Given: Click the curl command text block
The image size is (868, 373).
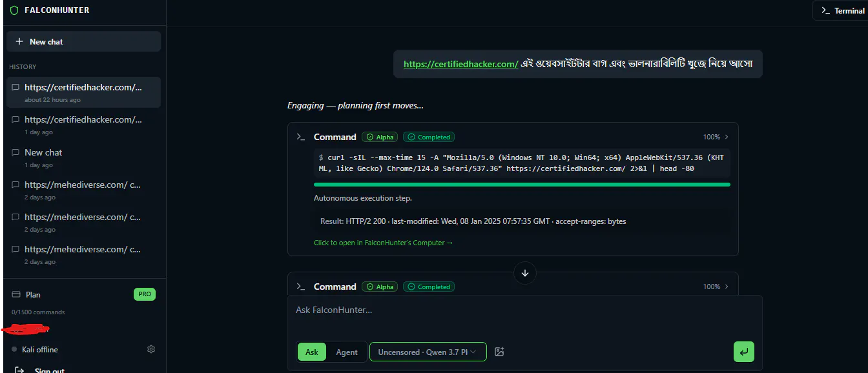Looking at the screenshot, I should pyautogui.click(x=522, y=163).
